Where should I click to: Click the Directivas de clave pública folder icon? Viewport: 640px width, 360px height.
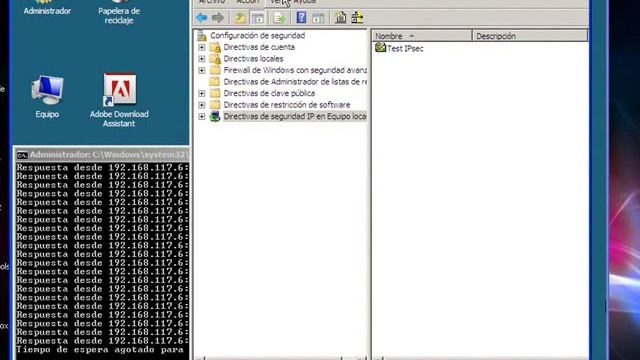pyautogui.click(x=215, y=93)
